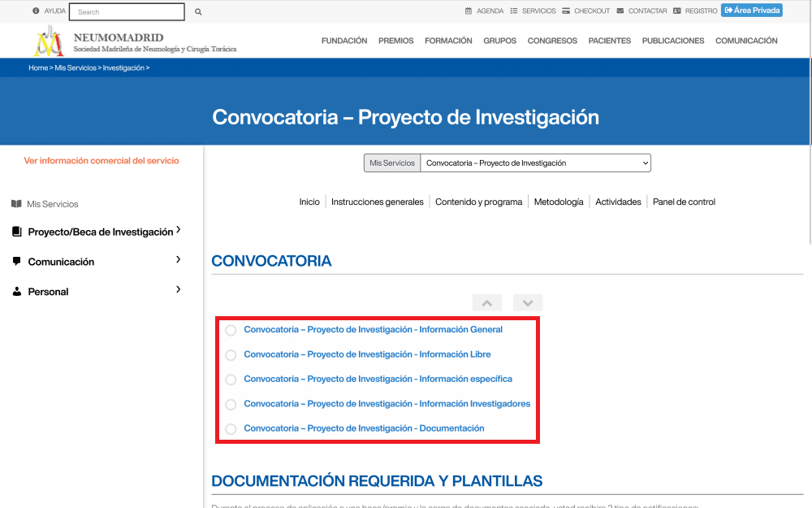Click the Ayuda info icon

tap(36, 11)
